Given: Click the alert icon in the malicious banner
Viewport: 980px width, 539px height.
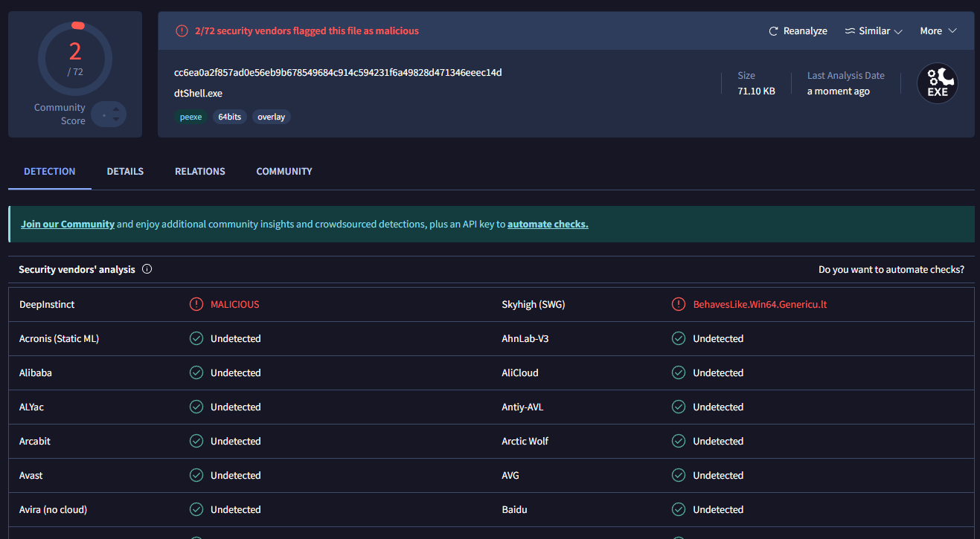Looking at the screenshot, I should pos(182,31).
